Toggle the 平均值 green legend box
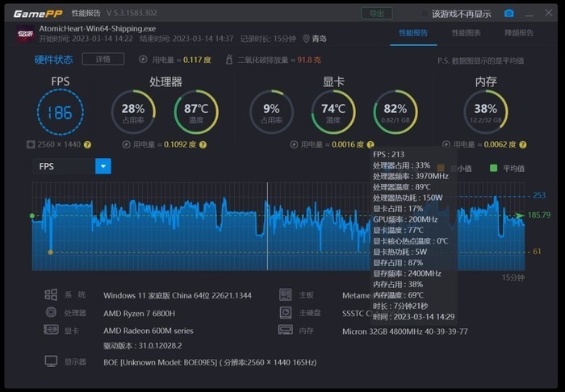 494,168
